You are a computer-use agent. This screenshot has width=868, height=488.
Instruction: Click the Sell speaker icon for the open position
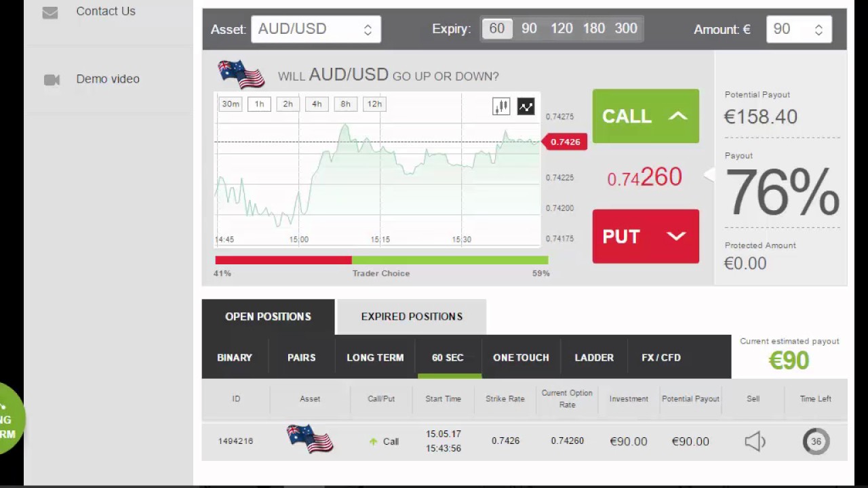(x=755, y=441)
